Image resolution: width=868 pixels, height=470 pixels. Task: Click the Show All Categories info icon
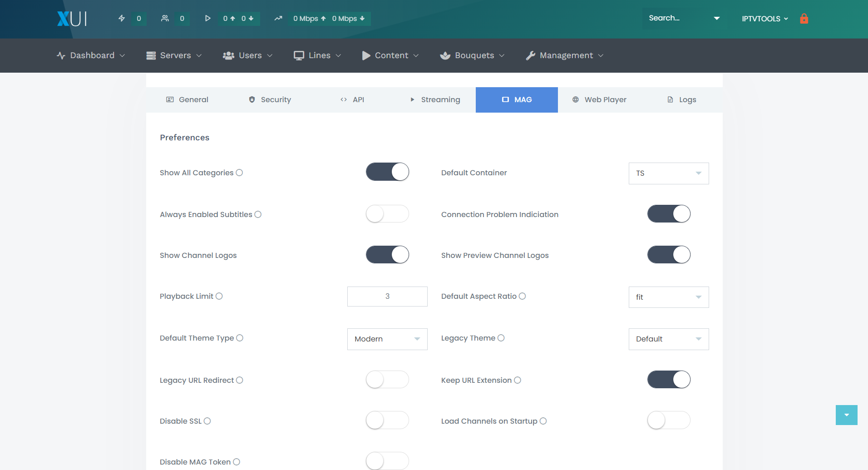pos(239,173)
